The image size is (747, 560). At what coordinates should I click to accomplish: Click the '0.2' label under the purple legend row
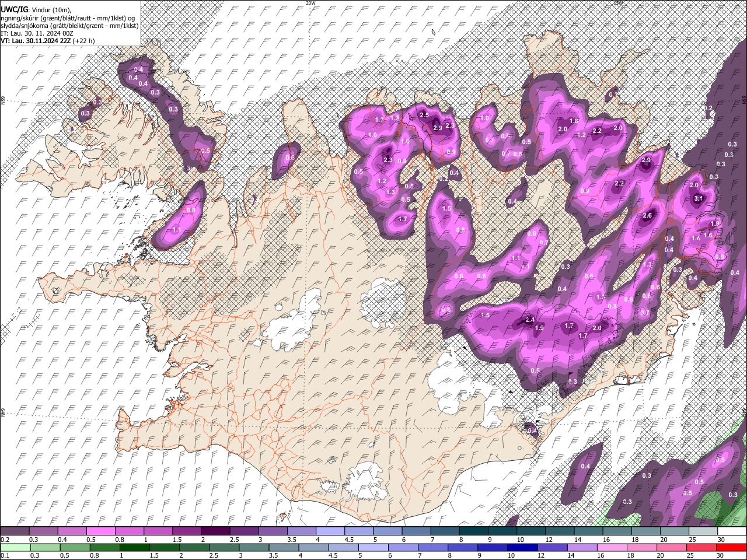click(x=5, y=540)
